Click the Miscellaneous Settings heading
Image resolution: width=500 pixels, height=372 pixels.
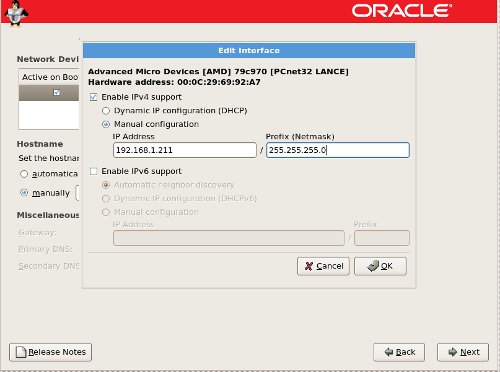tap(48, 215)
